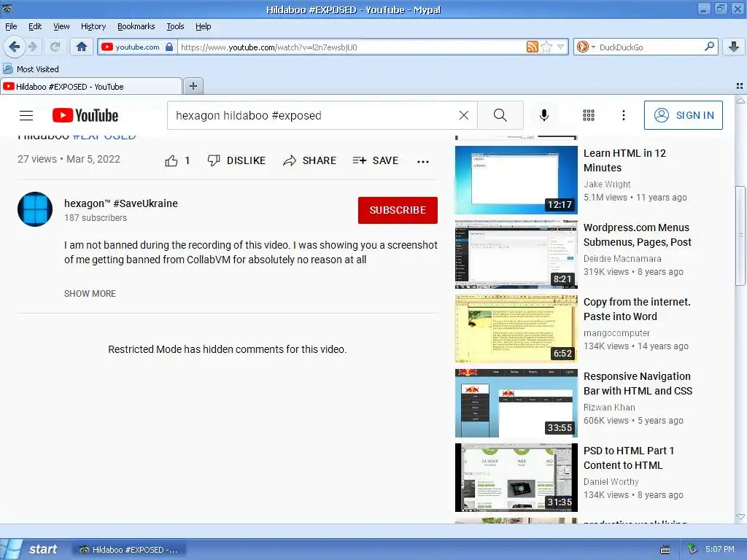Open a new tab with the plus button

(x=193, y=86)
